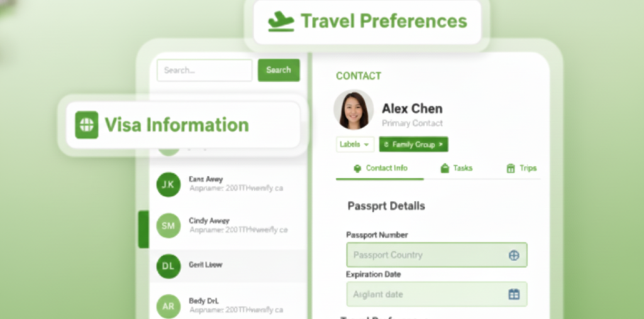The image size is (644, 319).
Task: Click the green Search button
Action: click(x=279, y=70)
